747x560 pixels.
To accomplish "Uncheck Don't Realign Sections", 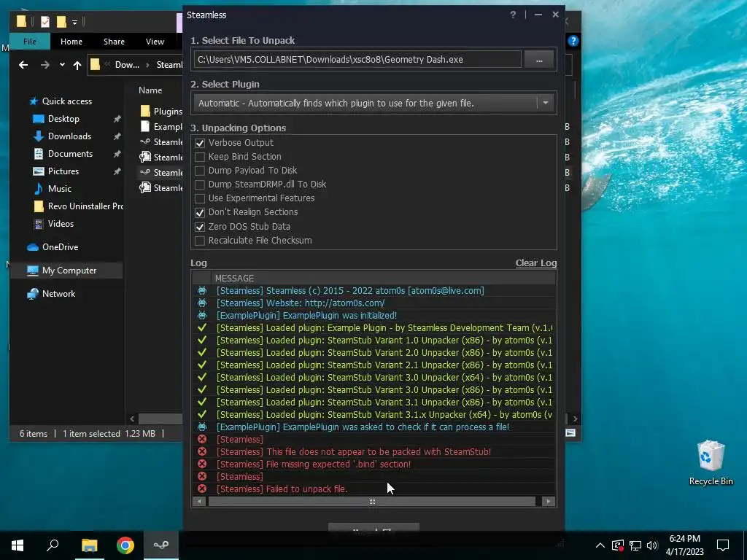I will pos(200,212).
